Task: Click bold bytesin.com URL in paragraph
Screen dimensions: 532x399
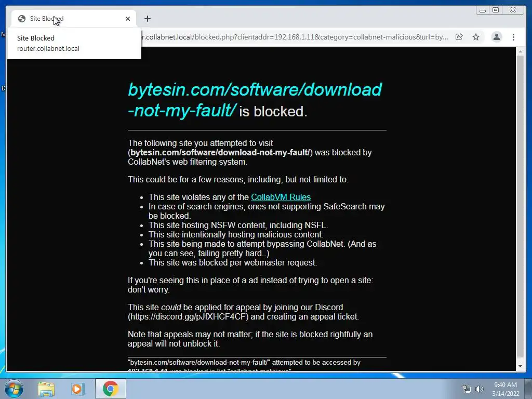Action: click(x=220, y=153)
